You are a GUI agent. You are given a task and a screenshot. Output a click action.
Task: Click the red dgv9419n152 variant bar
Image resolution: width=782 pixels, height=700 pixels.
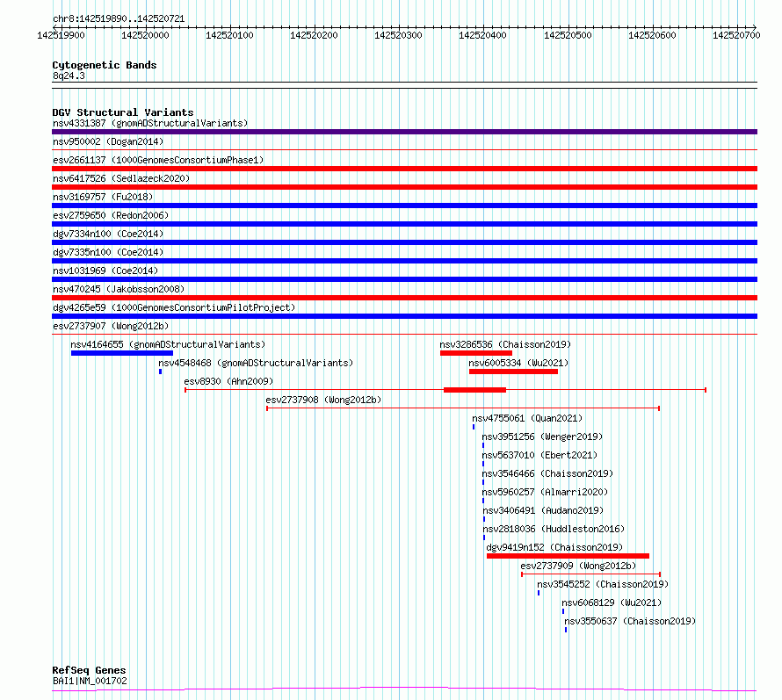(x=568, y=556)
